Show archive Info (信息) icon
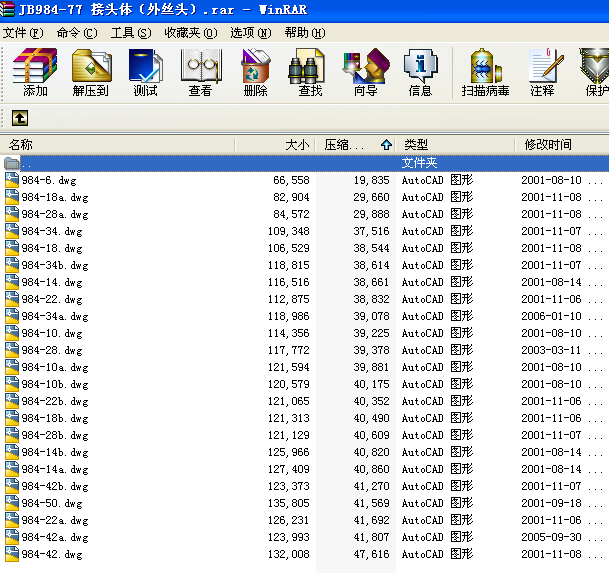Image resolution: width=609 pixels, height=573 pixels. click(421, 66)
